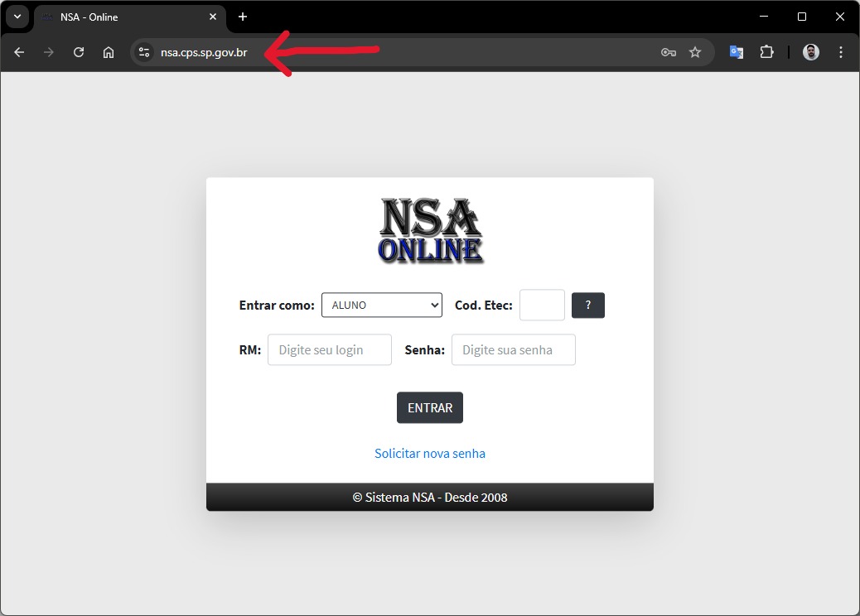The image size is (860, 616).
Task: Click the browser back arrow
Action: click(19, 52)
